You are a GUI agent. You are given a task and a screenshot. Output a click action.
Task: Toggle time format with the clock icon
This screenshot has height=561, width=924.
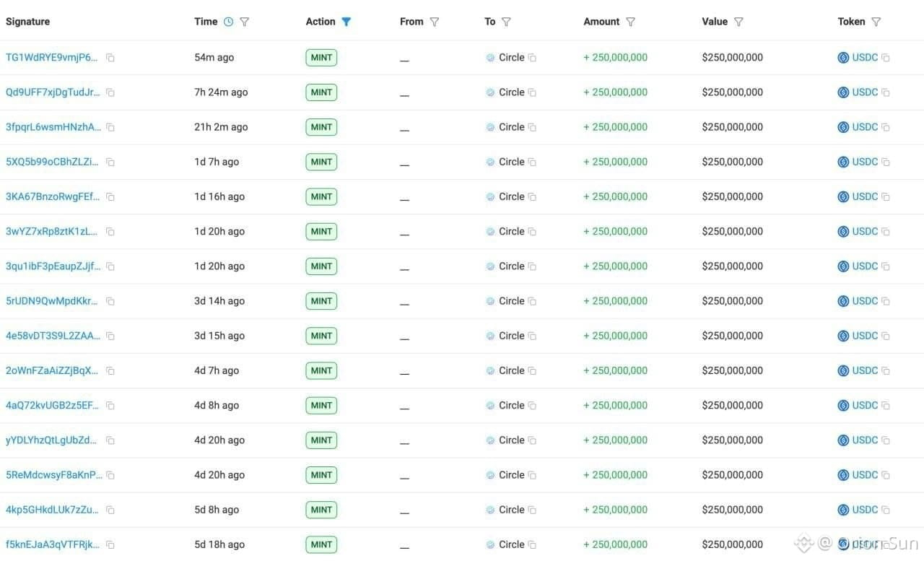coord(229,22)
